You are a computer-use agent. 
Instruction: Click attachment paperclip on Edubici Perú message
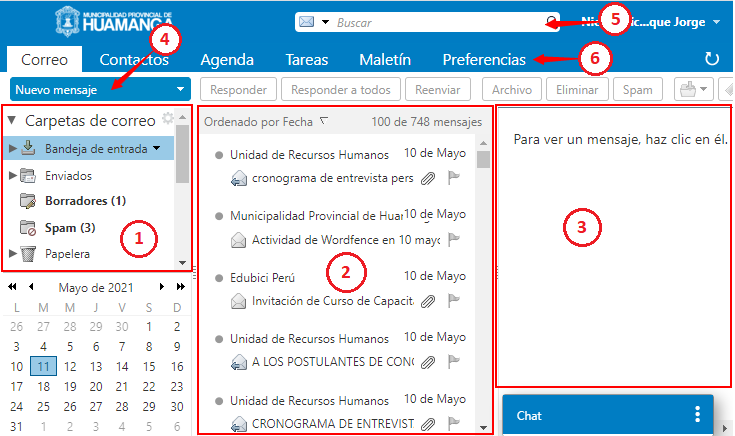(x=428, y=300)
